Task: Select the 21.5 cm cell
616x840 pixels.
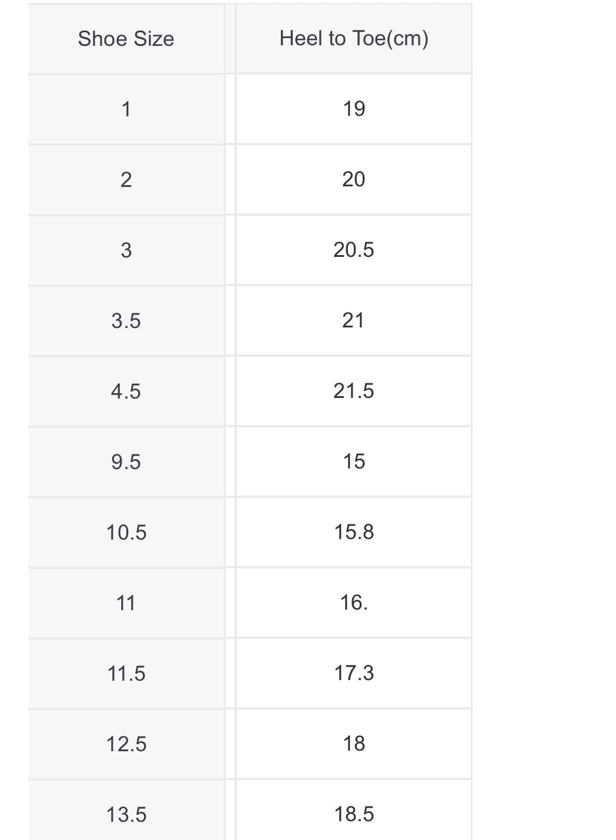Action: [354, 391]
